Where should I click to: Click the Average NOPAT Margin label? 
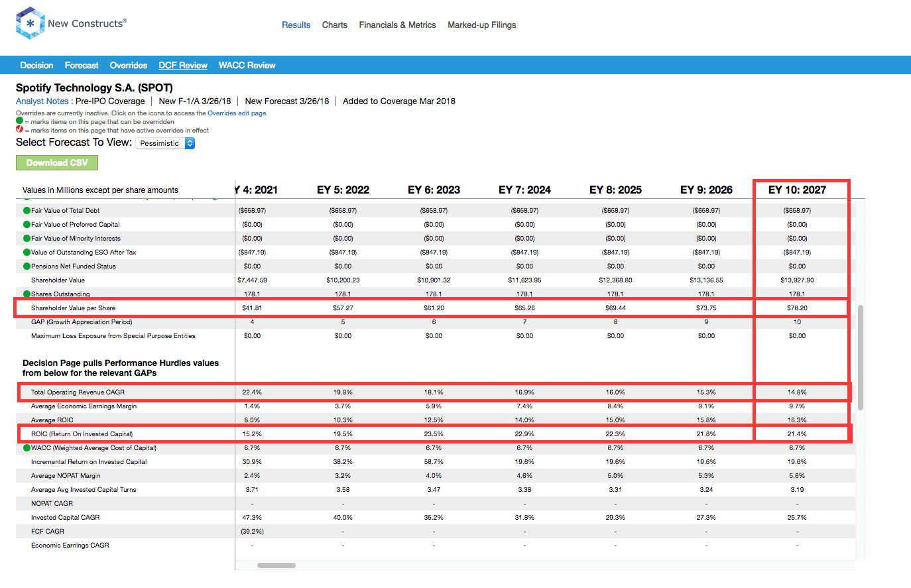[66, 475]
